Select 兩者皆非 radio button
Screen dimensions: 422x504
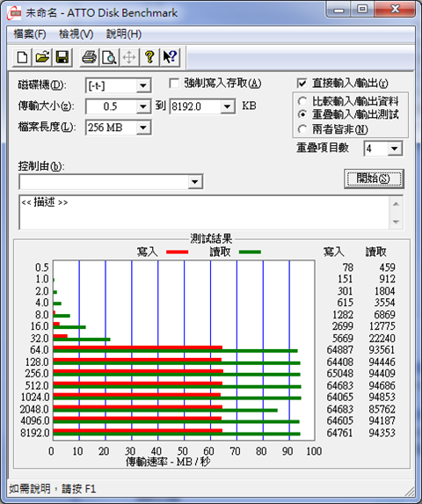tap(302, 129)
